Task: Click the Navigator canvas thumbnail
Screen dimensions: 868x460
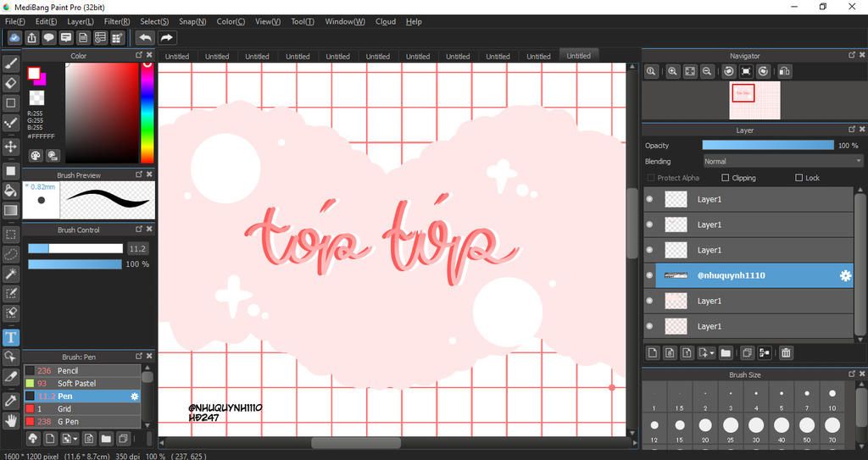Action: click(754, 100)
